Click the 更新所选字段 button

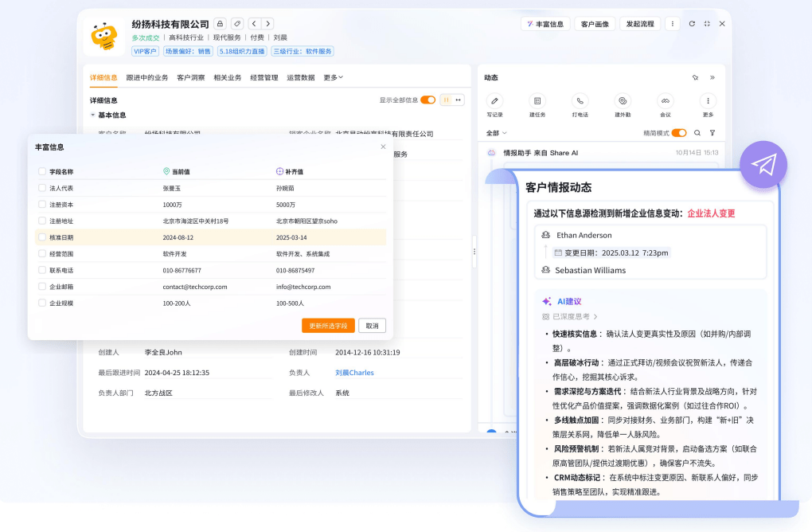pyautogui.click(x=328, y=326)
